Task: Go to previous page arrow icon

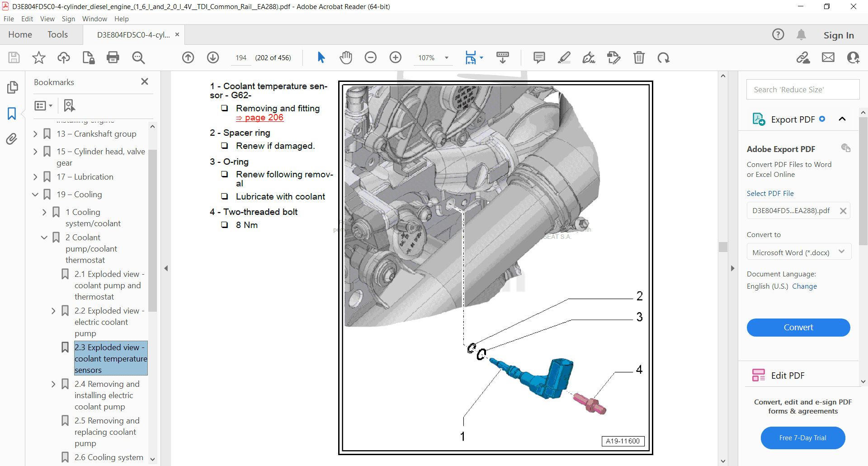Action: [188, 57]
